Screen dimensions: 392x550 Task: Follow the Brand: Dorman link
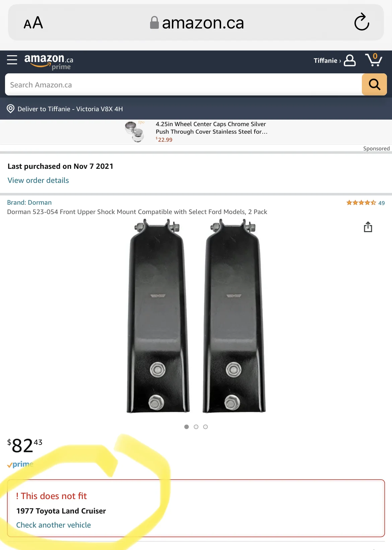29,202
